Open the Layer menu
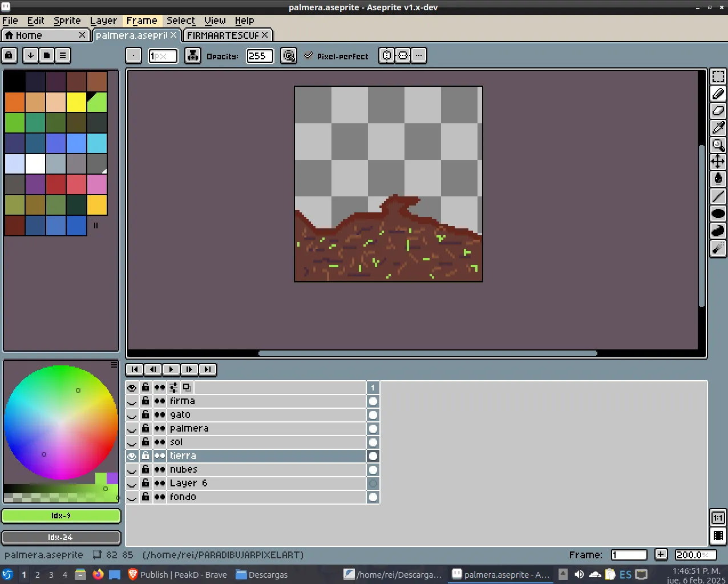 click(x=103, y=21)
